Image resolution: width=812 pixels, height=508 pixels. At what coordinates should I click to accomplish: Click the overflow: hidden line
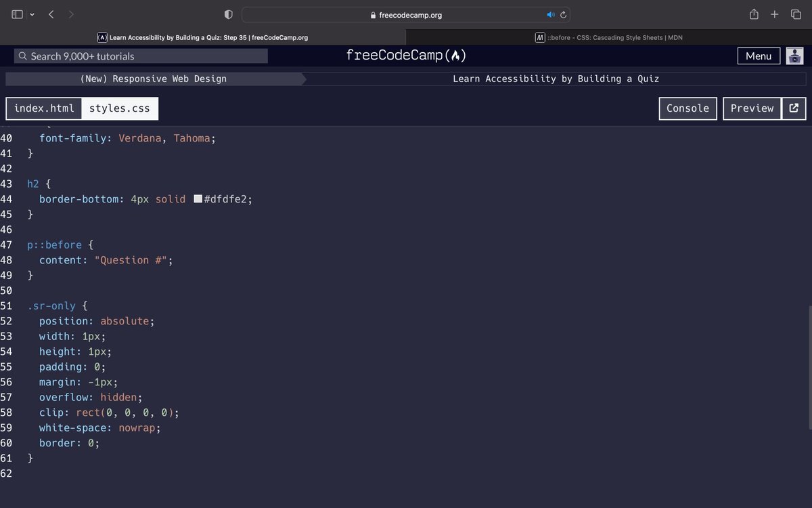click(x=91, y=398)
